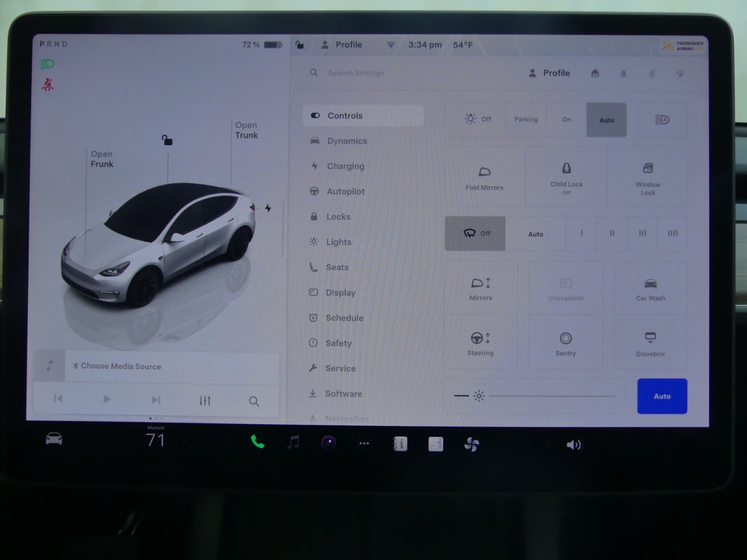This screenshot has height=560, width=747.
Task: Select Autopilot in settings menu
Action: [x=345, y=191]
